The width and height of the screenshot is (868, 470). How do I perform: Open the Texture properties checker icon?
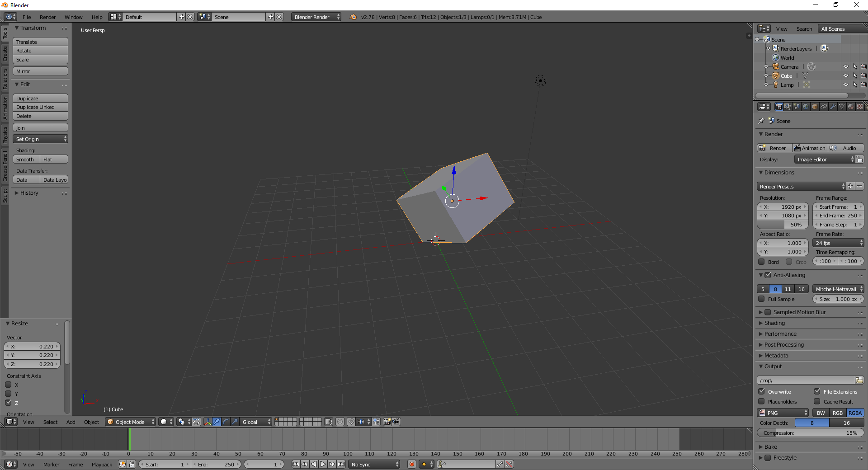pos(860,107)
